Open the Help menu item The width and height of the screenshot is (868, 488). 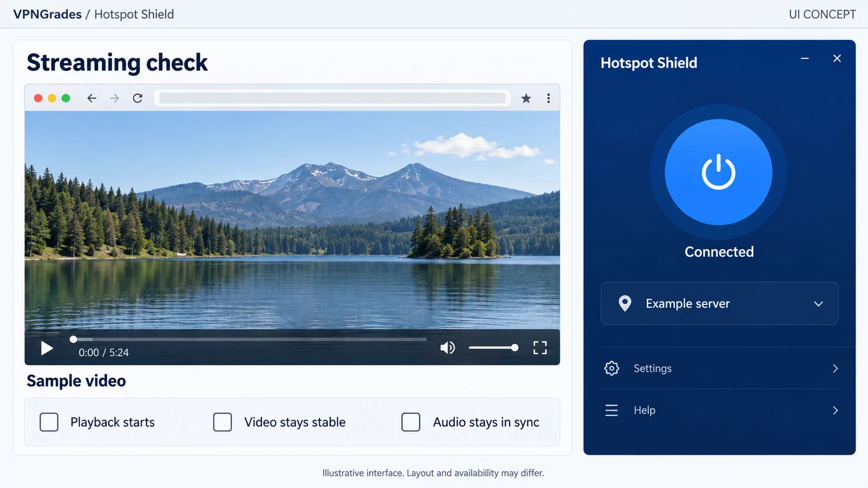click(720, 410)
